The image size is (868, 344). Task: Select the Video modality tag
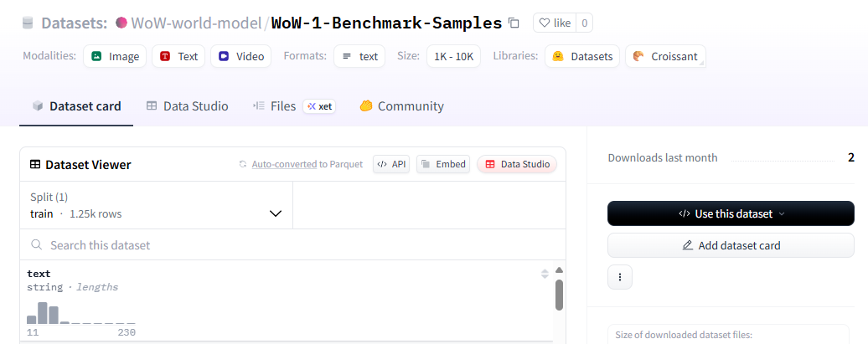[241, 56]
